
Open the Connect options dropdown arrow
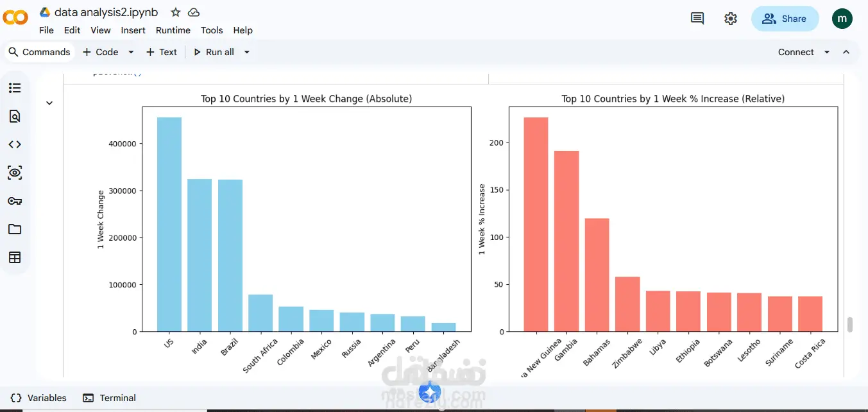pyautogui.click(x=827, y=52)
